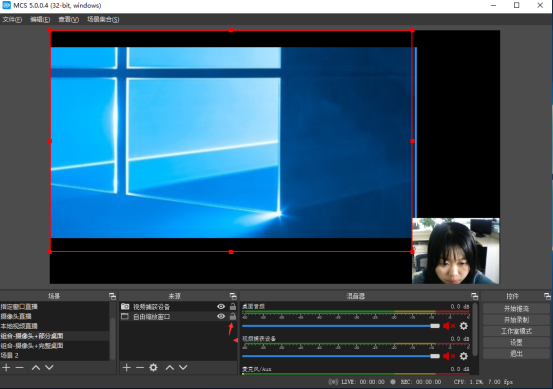Hide the 视频捕获设备 source with eye icon
The height and width of the screenshot is (389, 553).
(221, 306)
